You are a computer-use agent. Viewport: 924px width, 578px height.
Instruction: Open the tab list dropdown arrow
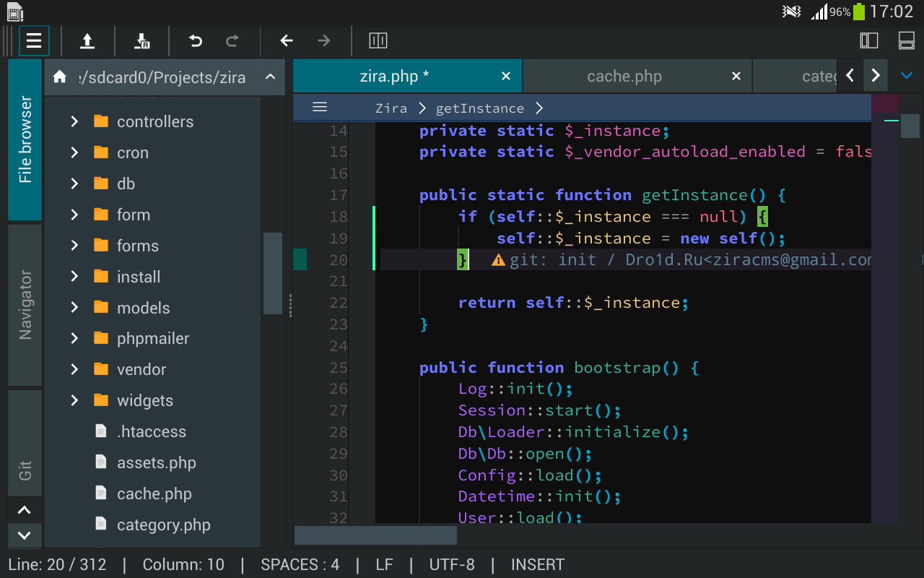click(x=907, y=75)
